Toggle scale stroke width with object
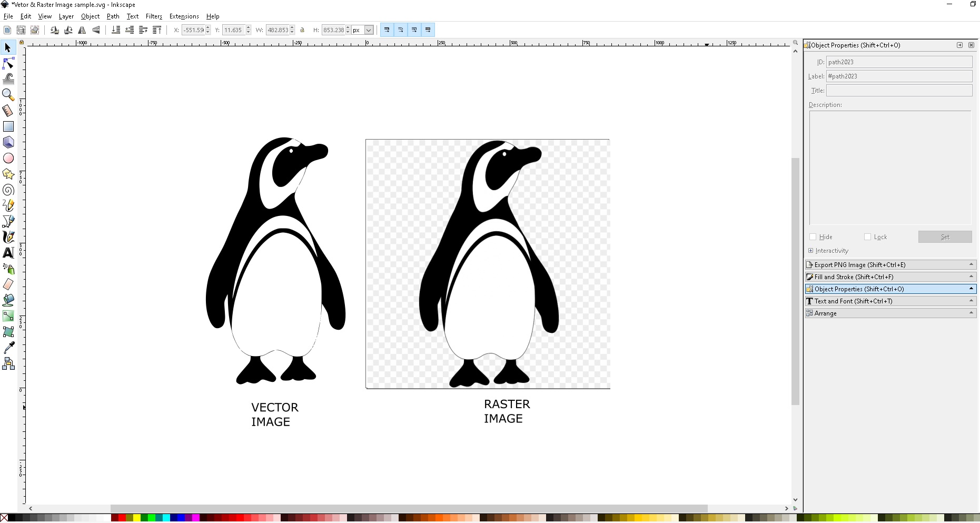 tap(387, 30)
